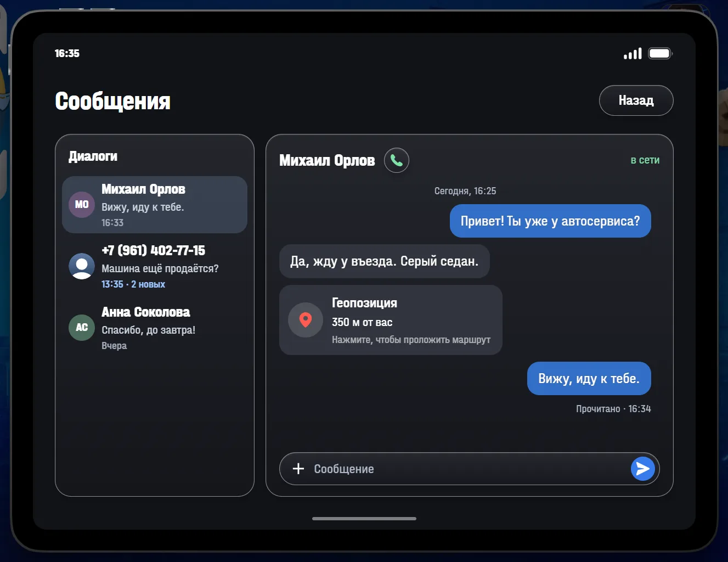The height and width of the screenshot is (562, 728).
Task: Tap the 'в сети' online status
Action: pyautogui.click(x=645, y=160)
